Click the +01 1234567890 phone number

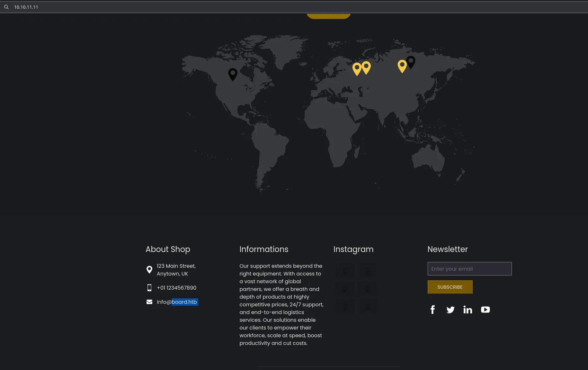tap(176, 288)
